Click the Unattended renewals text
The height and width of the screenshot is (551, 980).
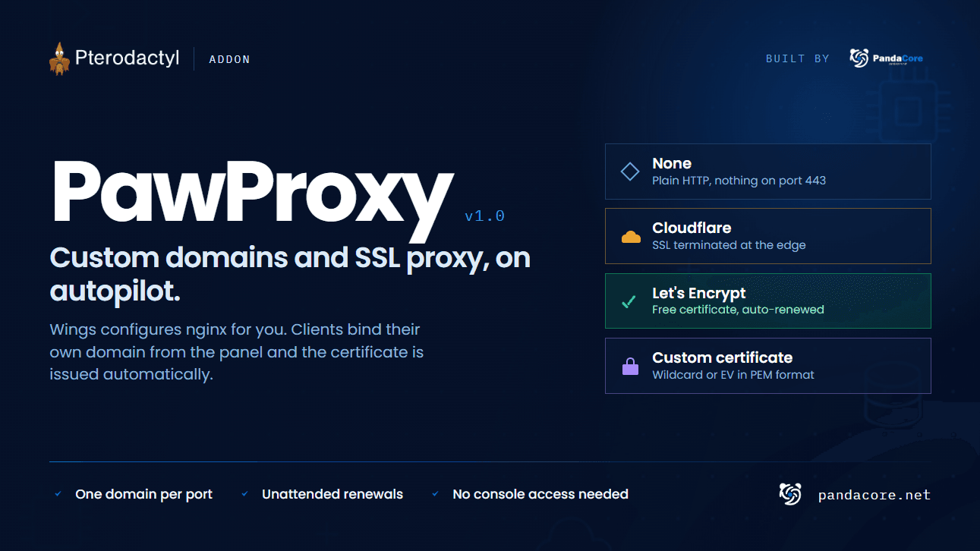332,494
